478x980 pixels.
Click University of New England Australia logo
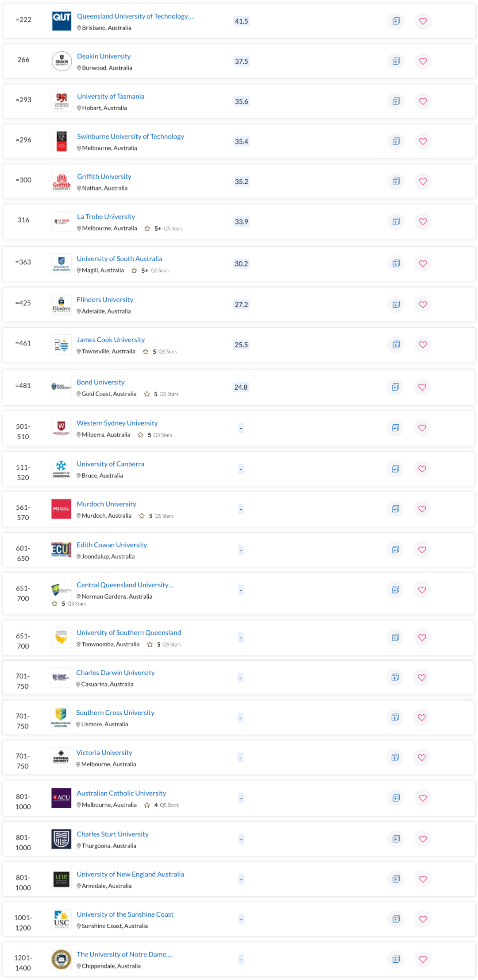[61, 879]
